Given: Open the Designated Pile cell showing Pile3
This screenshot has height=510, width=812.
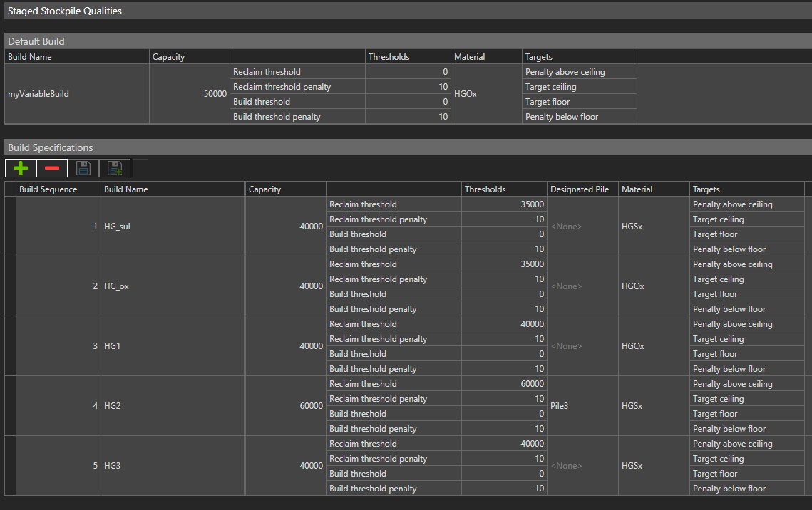Looking at the screenshot, I should pyautogui.click(x=582, y=406).
